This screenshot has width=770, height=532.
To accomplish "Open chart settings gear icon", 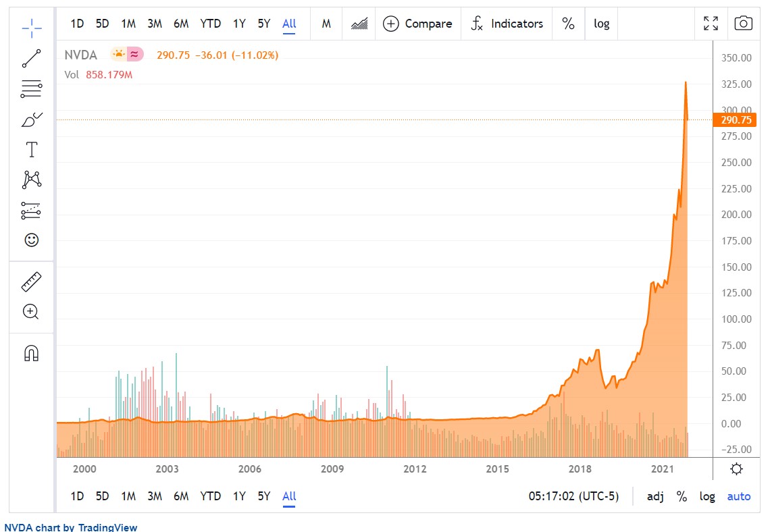I will coord(737,469).
